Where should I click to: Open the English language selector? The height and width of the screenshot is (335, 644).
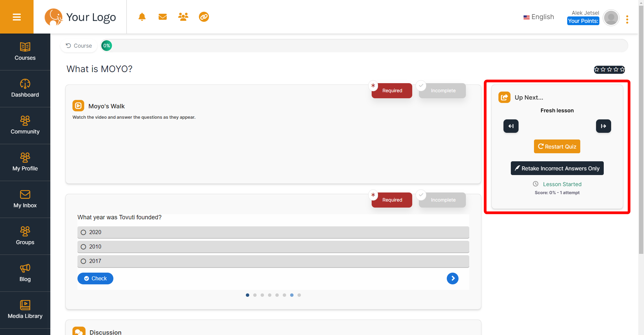point(539,17)
